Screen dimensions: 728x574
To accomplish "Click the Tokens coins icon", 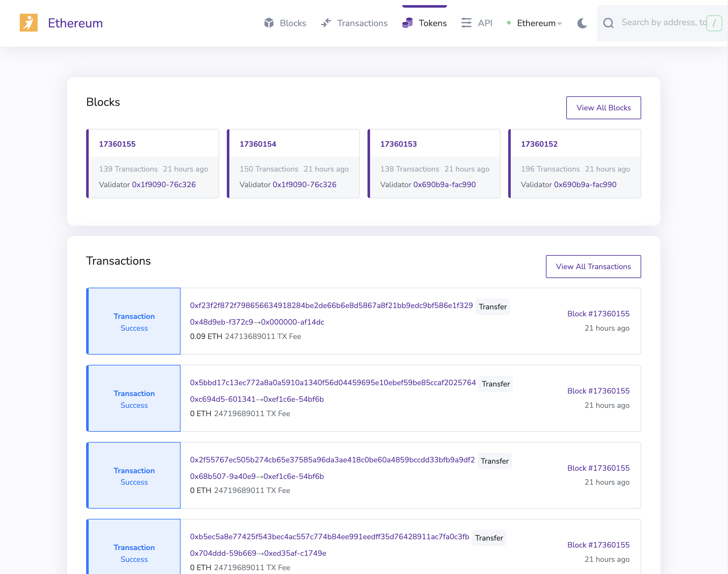I will pyautogui.click(x=407, y=23).
